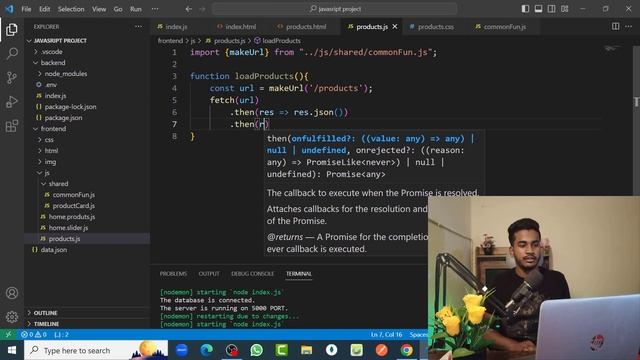Viewport: 640px width, 360px height.
Task: Click the Explorer more actions ellipsis
Action: coord(139,27)
